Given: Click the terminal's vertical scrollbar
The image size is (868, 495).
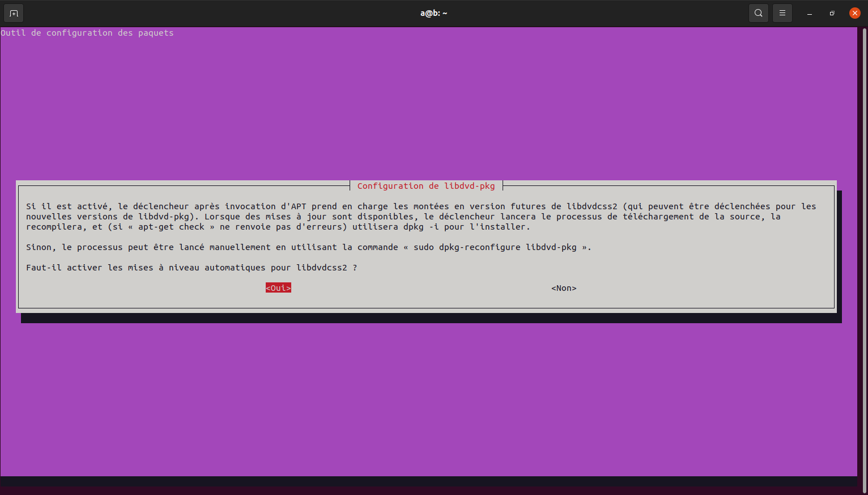Looking at the screenshot, I should coord(864,255).
